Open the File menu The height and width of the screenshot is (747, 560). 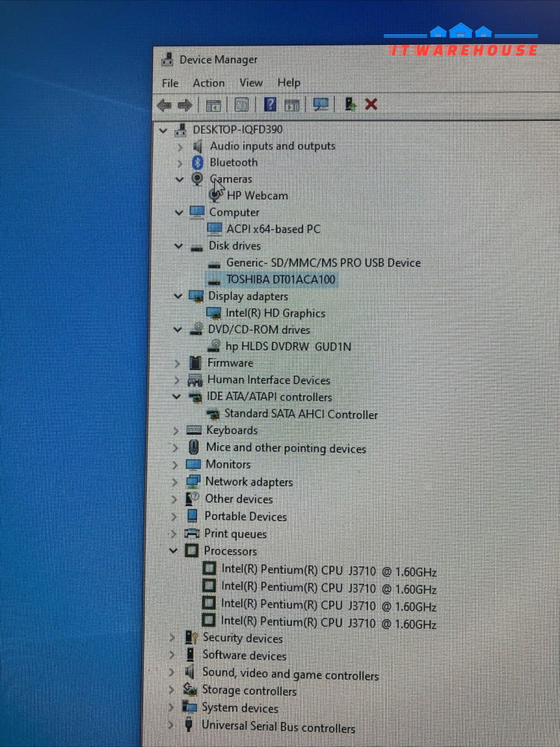point(170,83)
